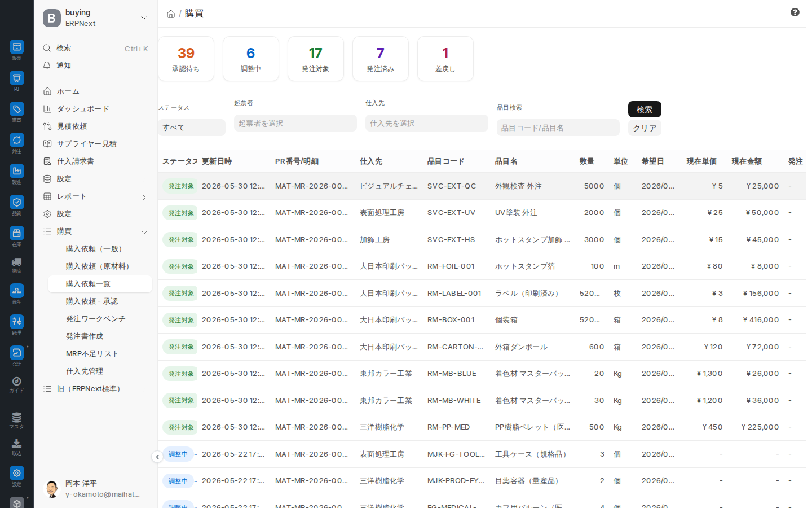Go to ホーム in sidebar

click(x=68, y=91)
